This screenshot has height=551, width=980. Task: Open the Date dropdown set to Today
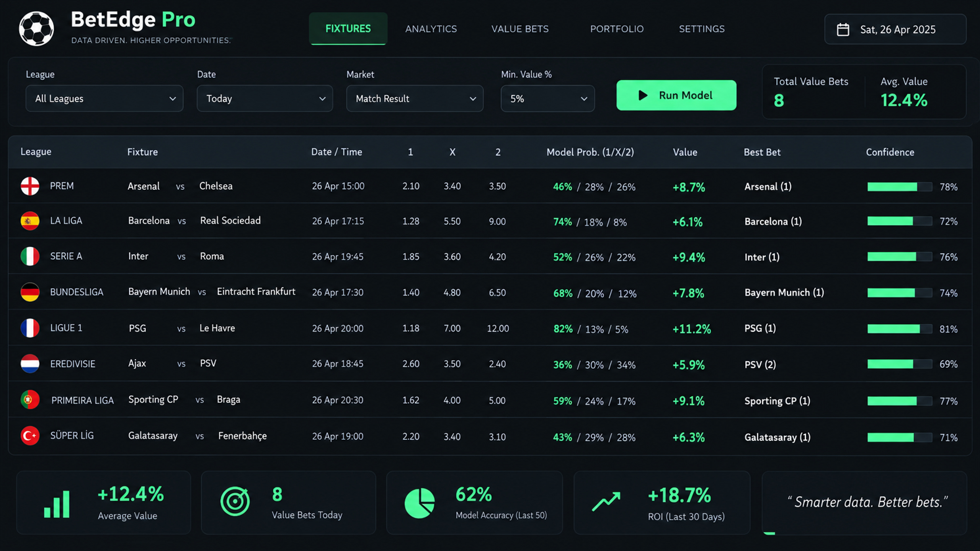(265, 98)
